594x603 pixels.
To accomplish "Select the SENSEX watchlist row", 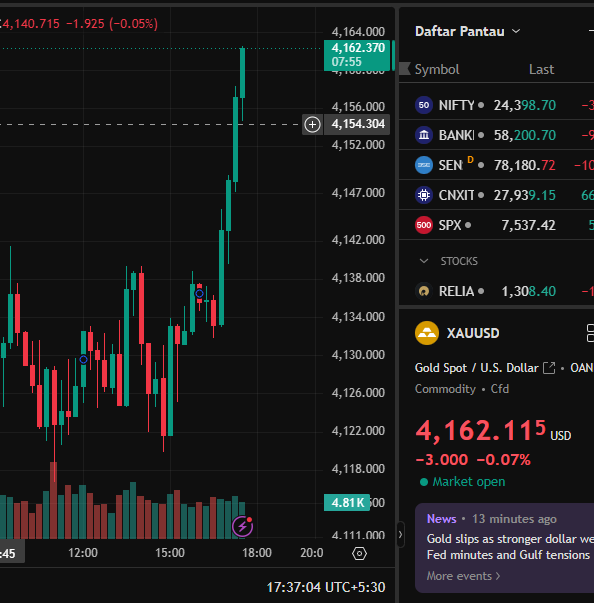I will click(x=496, y=165).
